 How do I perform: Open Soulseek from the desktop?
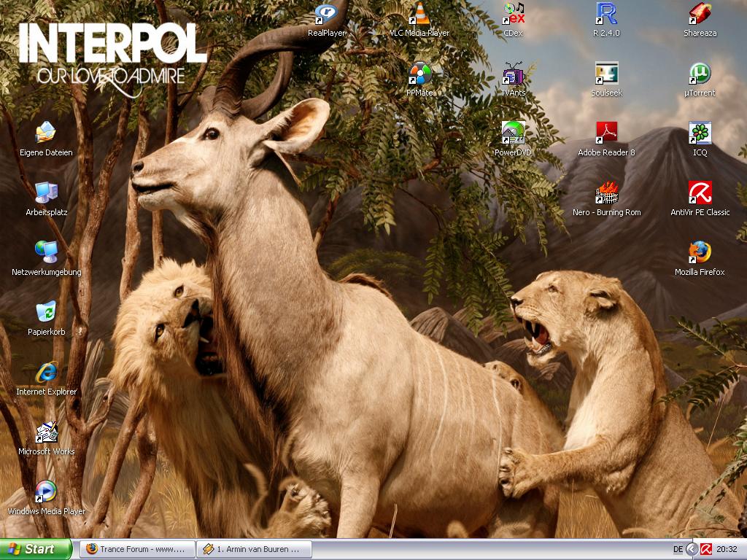click(606, 74)
